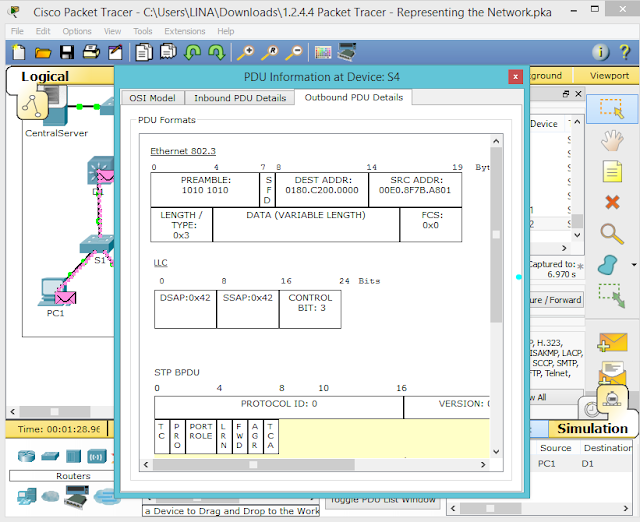This screenshot has width=640, height=522.
Task: Click the S1 switch in the topology
Action: [x=97, y=245]
